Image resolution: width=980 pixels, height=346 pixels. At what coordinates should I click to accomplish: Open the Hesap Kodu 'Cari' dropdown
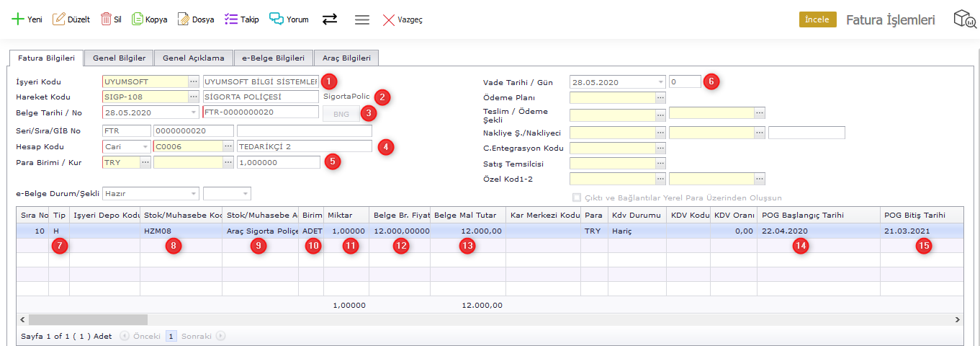pyautogui.click(x=145, y=146)
